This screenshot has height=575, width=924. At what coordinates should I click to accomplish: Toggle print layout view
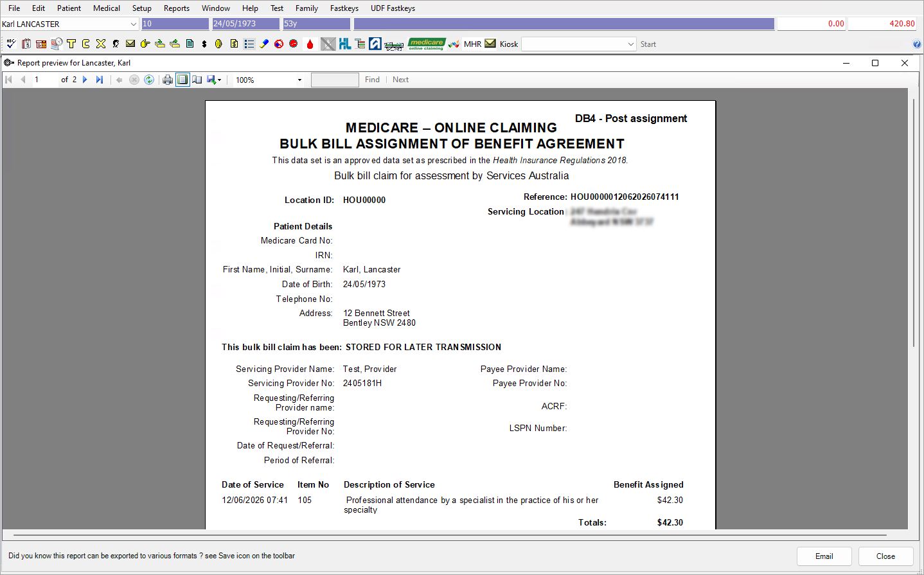(183, 80)
